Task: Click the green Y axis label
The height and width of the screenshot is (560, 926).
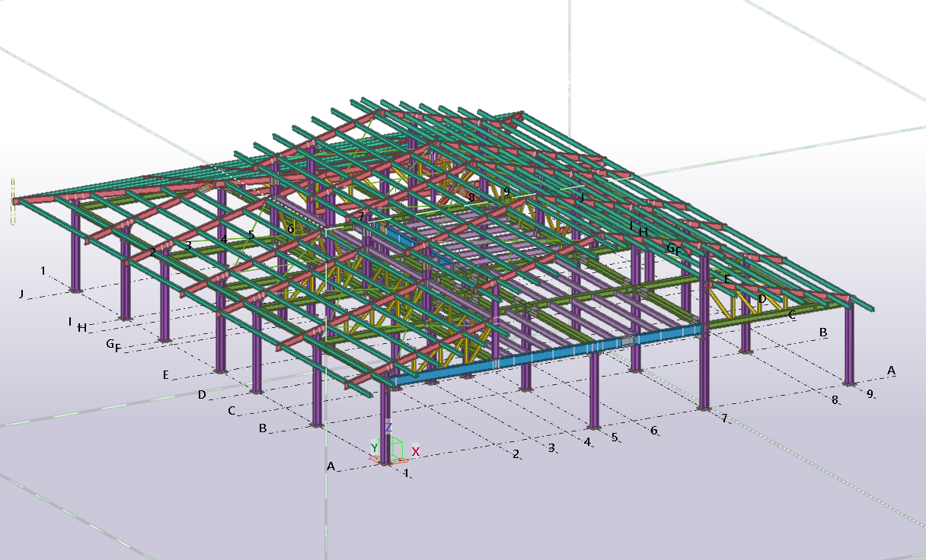Action: coord(375,447)
